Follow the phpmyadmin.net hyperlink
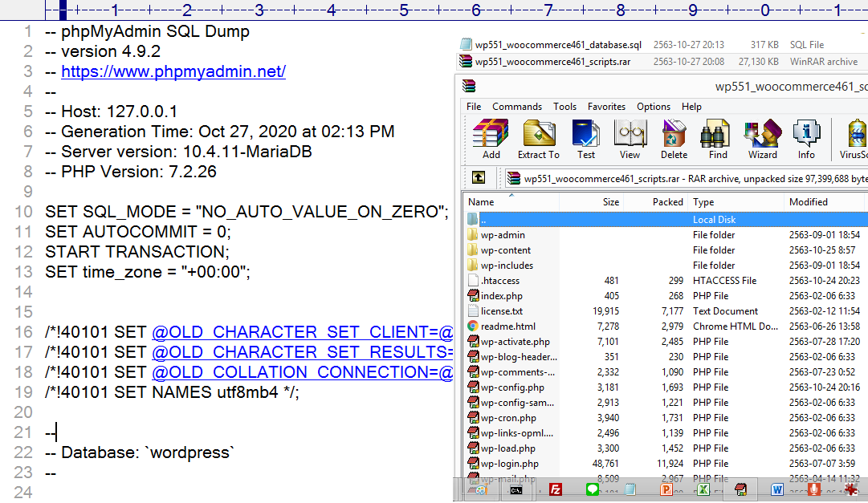 [x=173, y=71]
